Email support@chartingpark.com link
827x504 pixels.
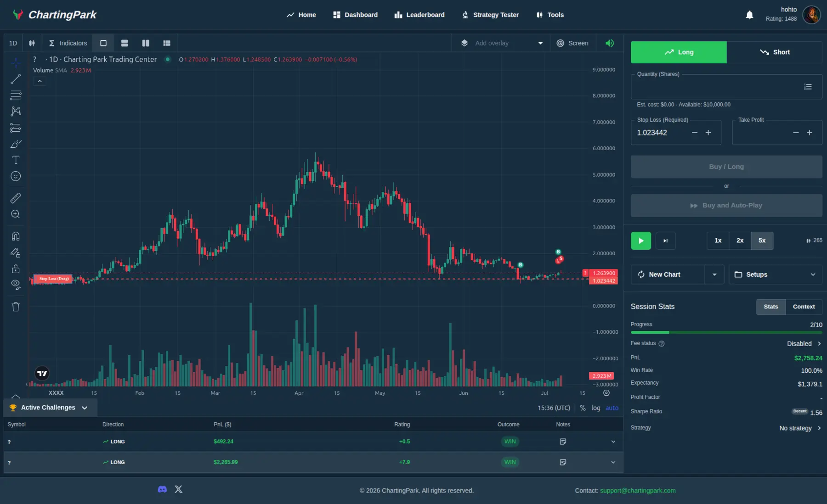638,491
